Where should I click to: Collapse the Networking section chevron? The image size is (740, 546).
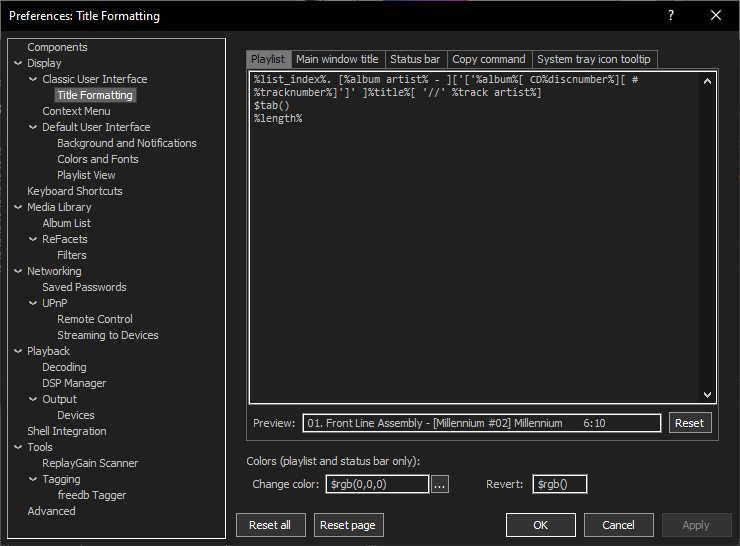18,271
